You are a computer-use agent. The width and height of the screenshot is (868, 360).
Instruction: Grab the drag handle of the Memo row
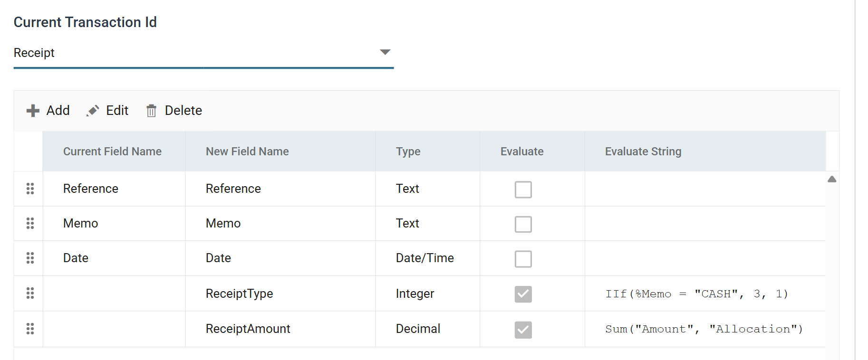(x=30, y=223)
